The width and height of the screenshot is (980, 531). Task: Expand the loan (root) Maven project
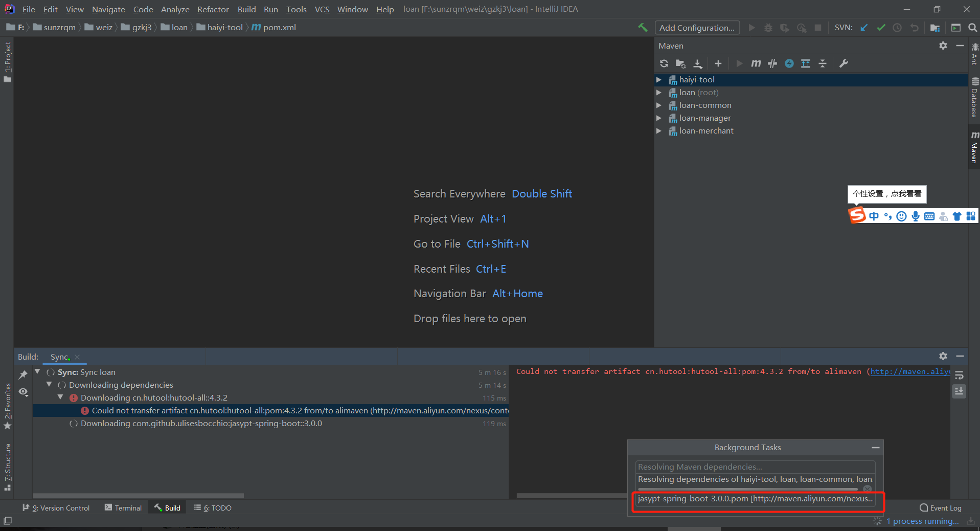pyautogui.click(x=659, y=93)
